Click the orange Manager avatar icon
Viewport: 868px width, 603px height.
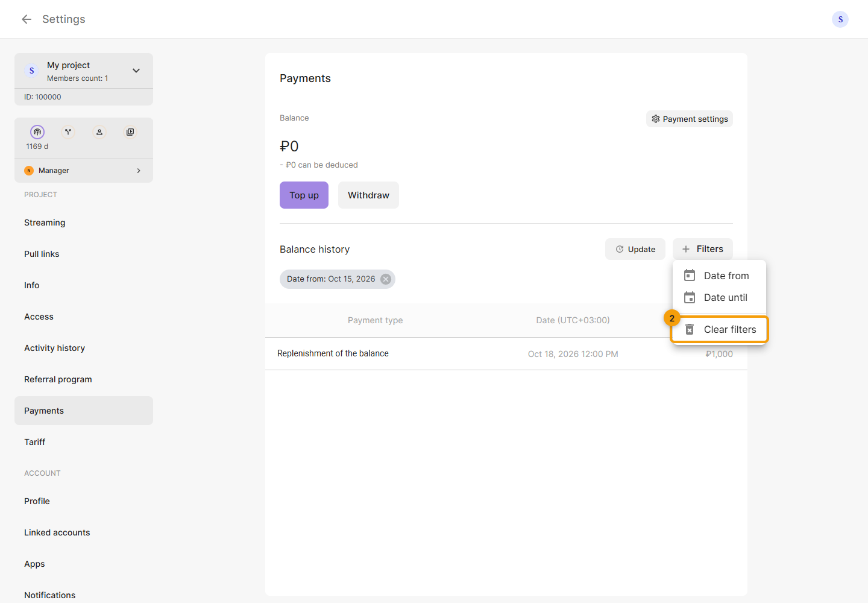[x=29, y=171]
